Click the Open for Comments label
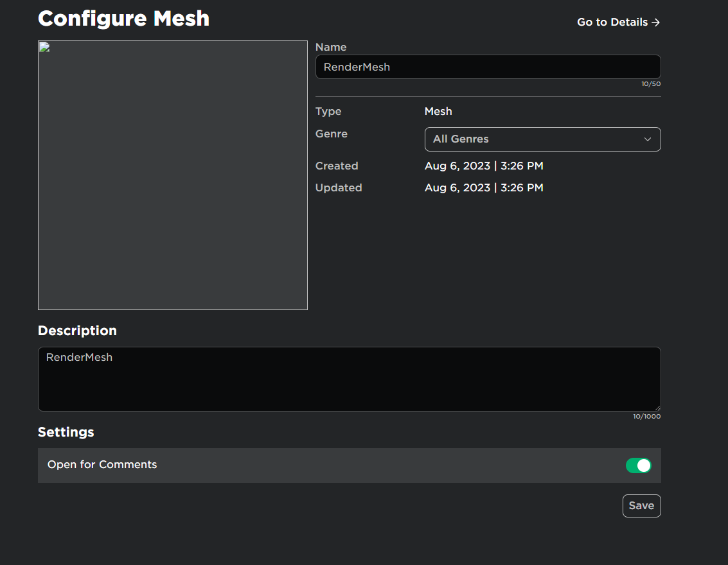728x565 pixels. tap(102, 464)
